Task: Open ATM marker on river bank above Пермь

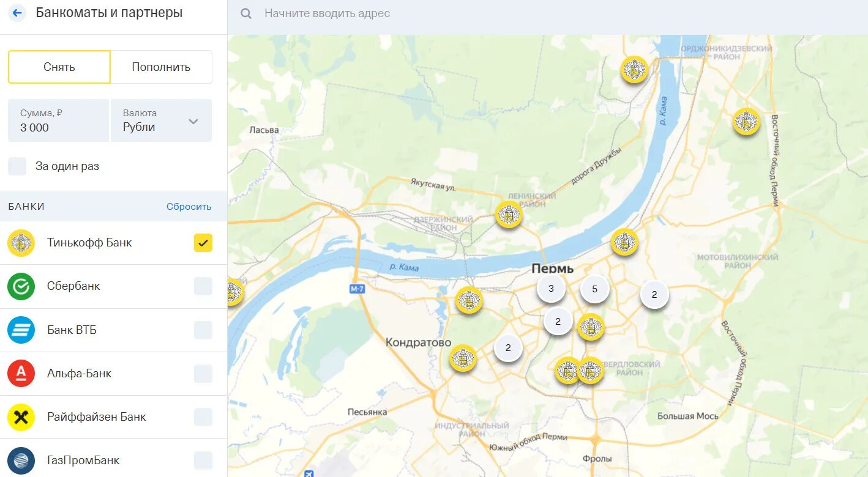Action: [x=624, y=242]
